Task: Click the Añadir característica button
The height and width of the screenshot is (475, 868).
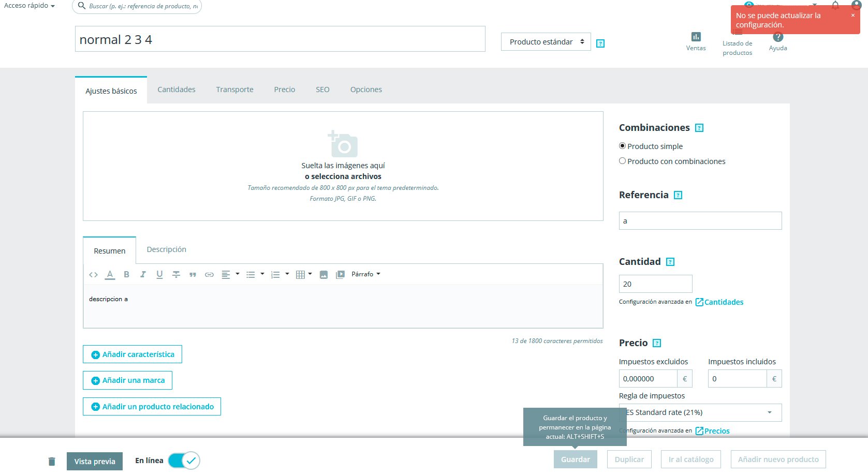Action: pyautogui.click(x=133, y=354)
